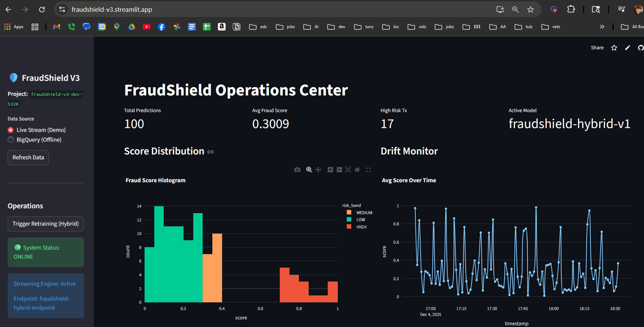Go back with browser back arrow
The width and height of the screenshot is (644, 327).
[x=8, y=9]
